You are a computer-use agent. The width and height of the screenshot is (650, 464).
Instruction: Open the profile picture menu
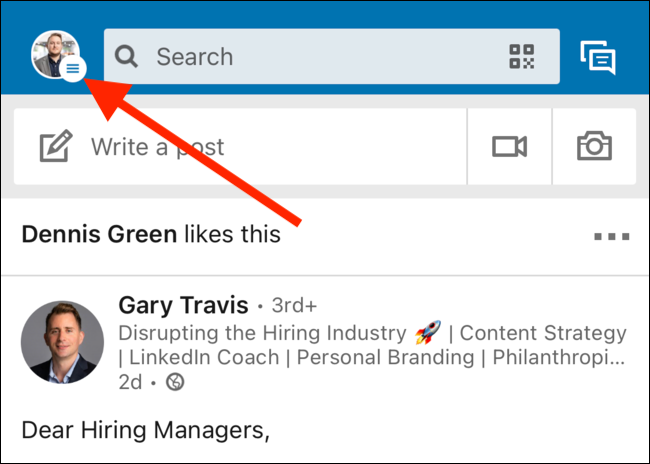[54, 54]
